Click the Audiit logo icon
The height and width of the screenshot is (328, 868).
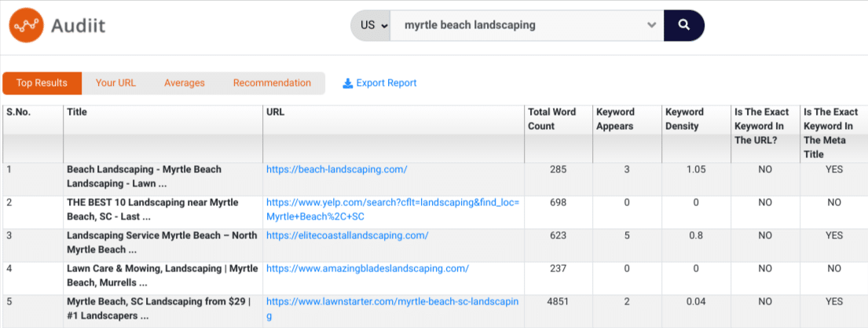[26, 25]
